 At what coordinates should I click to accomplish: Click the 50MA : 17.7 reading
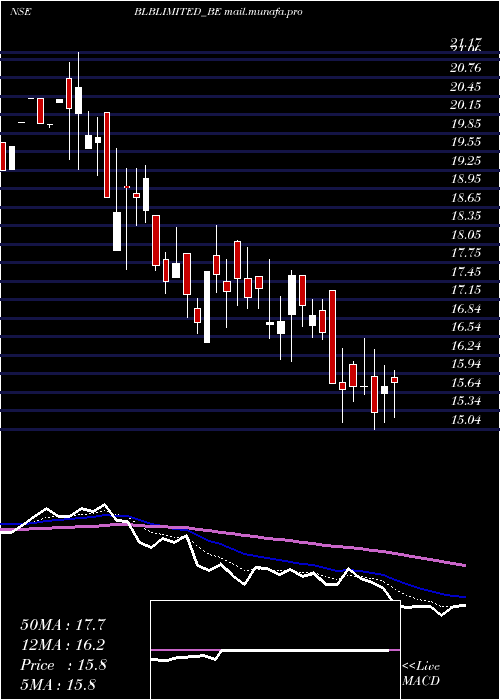coord(65,625)
